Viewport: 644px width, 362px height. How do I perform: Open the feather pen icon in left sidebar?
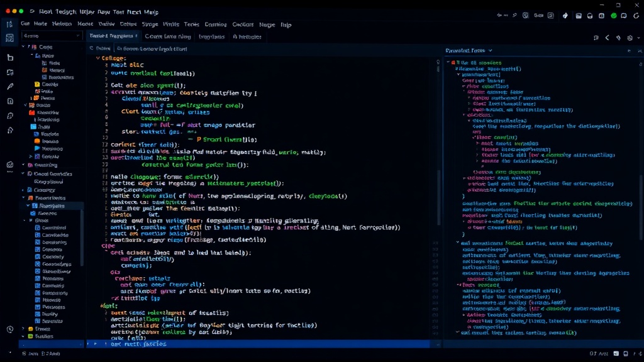pyautogui.click(x=10, y=87)
